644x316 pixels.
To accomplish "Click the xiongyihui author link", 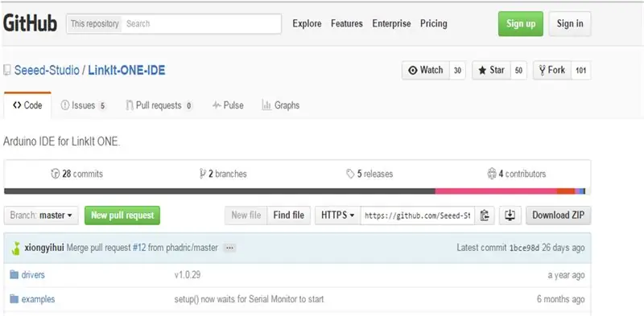I will pyautogui.click(x=44, y=248).
